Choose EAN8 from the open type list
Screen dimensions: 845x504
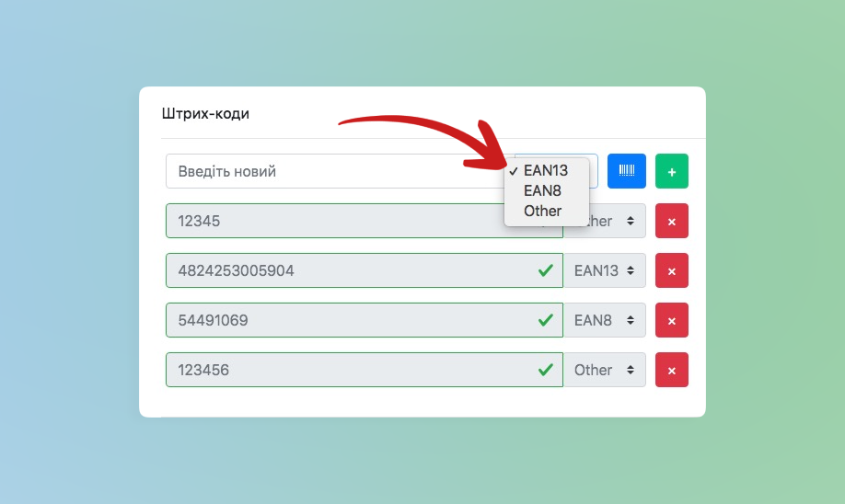(542, 190)
